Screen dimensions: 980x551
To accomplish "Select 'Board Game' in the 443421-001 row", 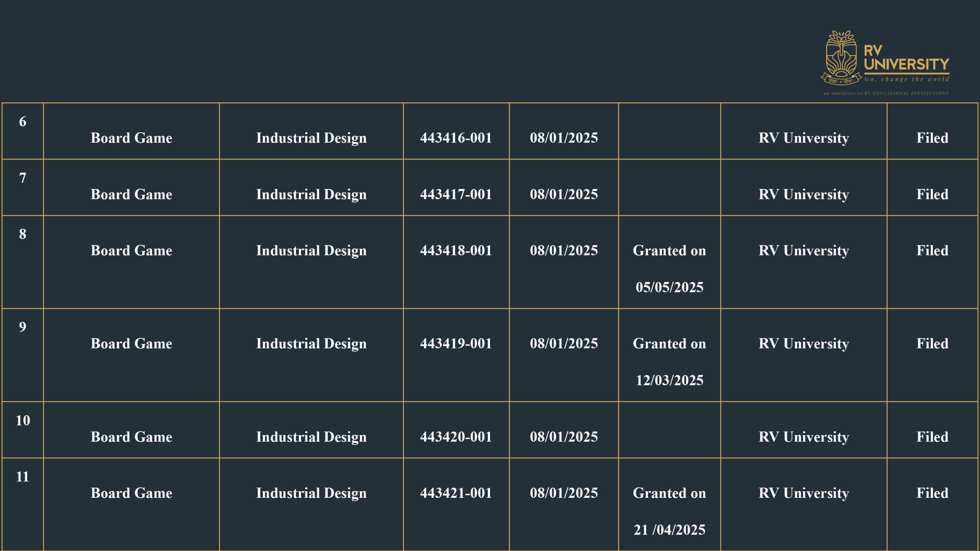I will click(x=131, y=493).
